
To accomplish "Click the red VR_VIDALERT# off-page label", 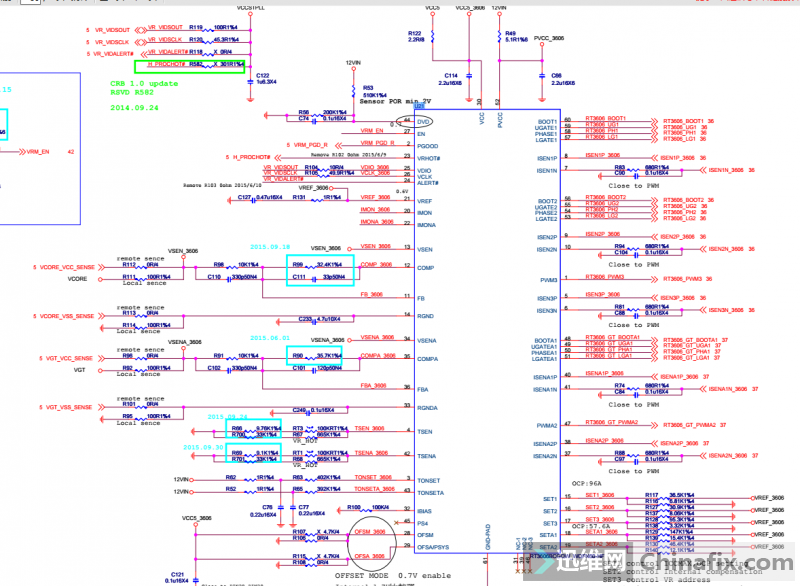I will click(113, 54).
